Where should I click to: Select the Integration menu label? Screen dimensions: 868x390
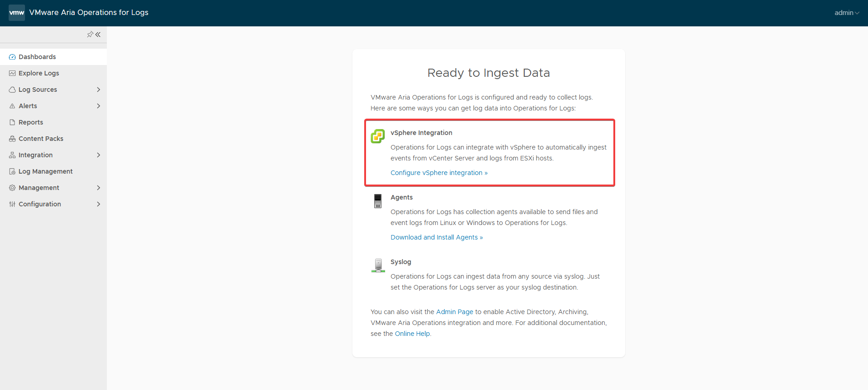coord(35,155)
